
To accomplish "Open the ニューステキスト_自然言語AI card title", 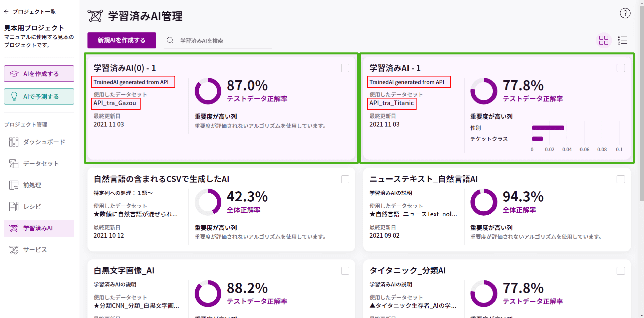I will click(423, 179).
